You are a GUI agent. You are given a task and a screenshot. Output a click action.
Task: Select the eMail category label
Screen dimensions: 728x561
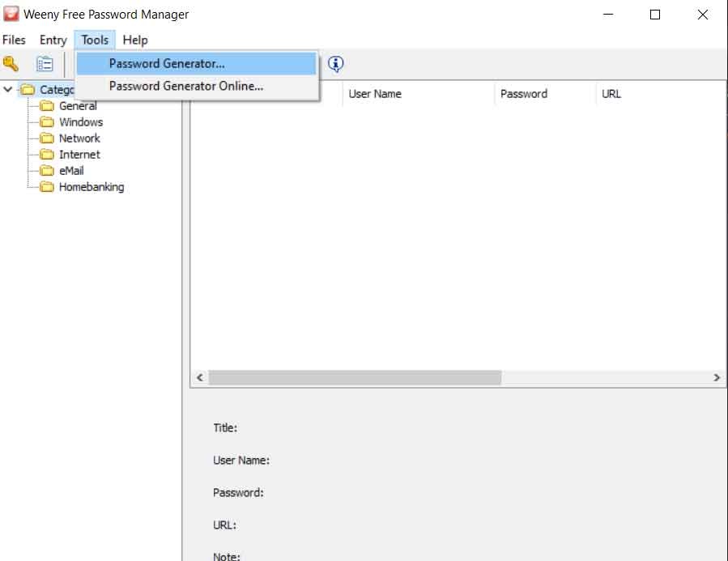[71, 171]
